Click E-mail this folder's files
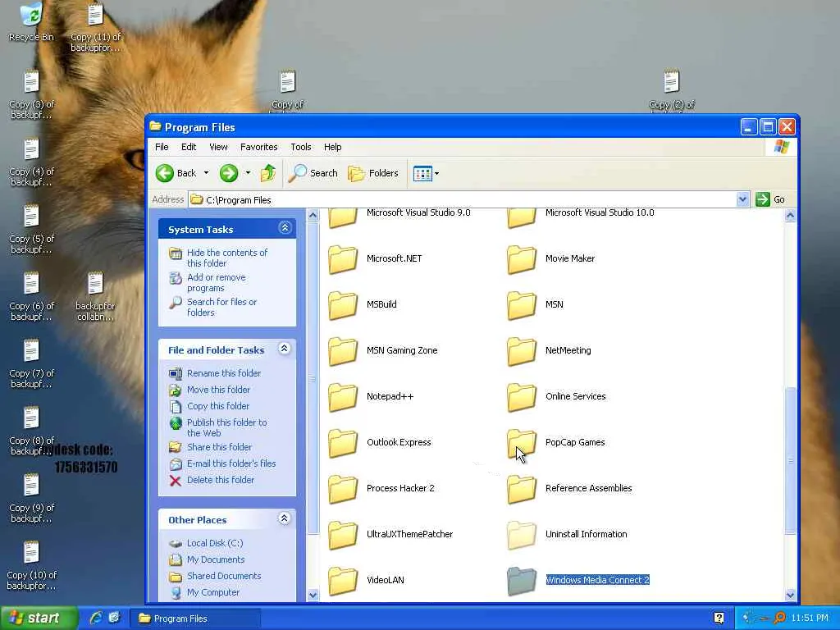840x630 pixels. 231,463
